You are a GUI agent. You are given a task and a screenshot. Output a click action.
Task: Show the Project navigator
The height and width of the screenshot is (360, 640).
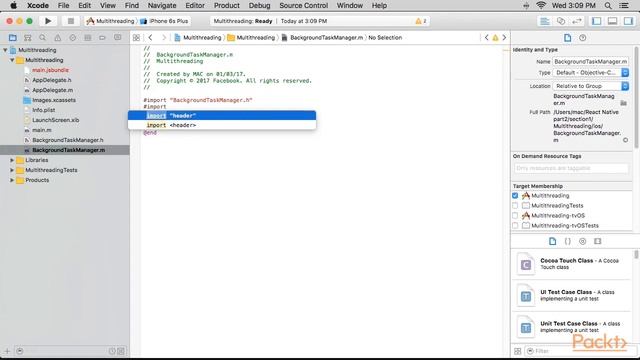13,38
